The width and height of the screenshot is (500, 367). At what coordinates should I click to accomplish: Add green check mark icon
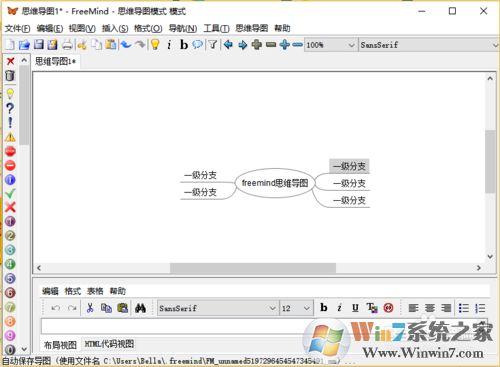[x=10, y=193]
